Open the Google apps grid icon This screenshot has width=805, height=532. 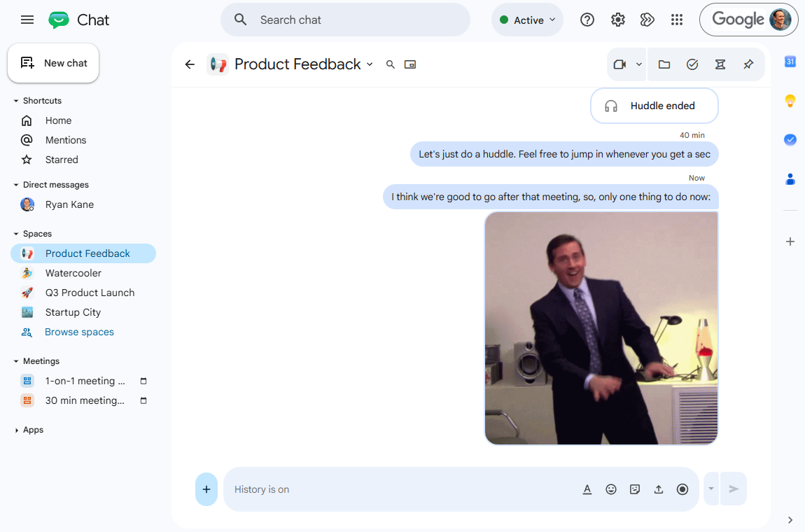[677, 20]
